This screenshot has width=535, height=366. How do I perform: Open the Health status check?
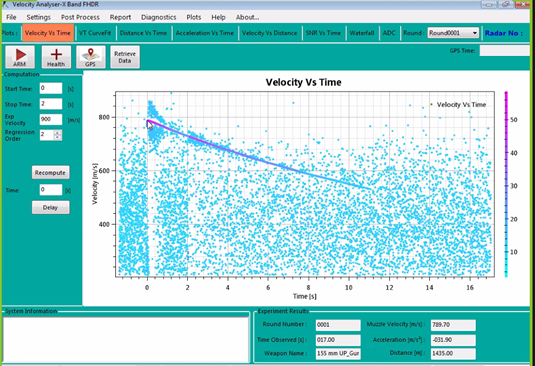(x=56, y=57)
